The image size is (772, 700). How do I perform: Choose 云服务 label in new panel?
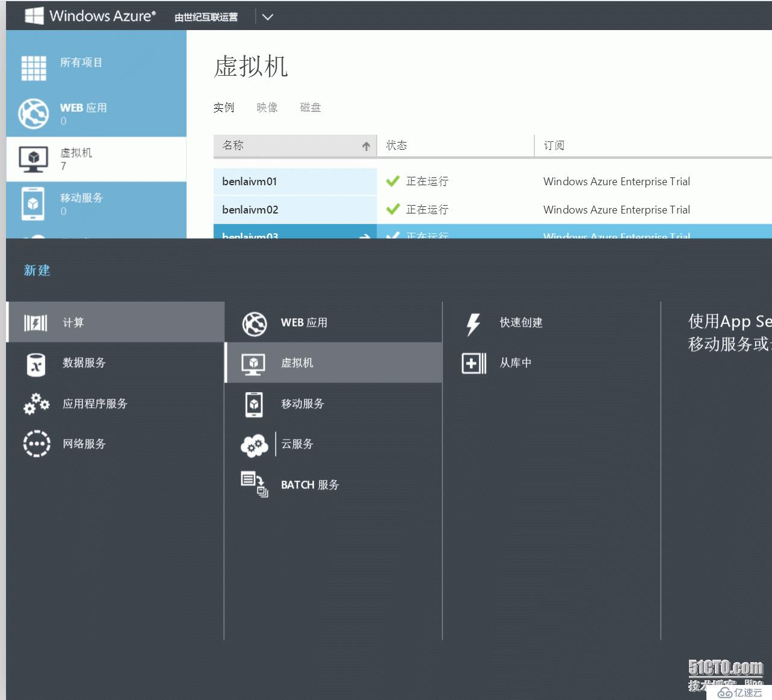click(297, 444)
